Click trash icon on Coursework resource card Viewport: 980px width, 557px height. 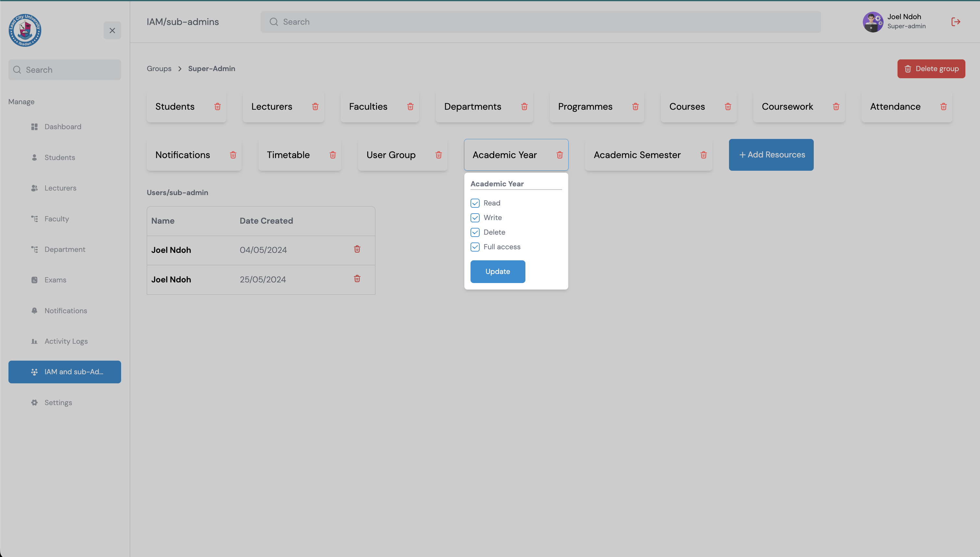click(x=836, y=107)
